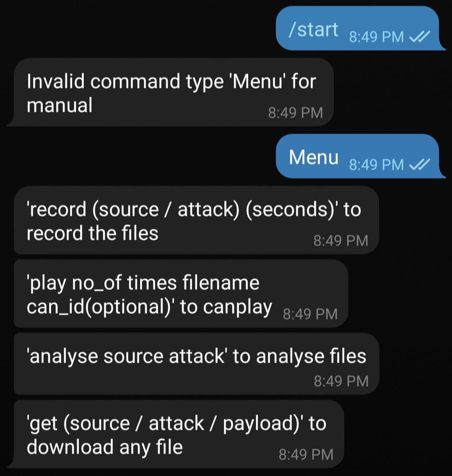Tap the 'play no_of times filename' message

click(181, 294)
